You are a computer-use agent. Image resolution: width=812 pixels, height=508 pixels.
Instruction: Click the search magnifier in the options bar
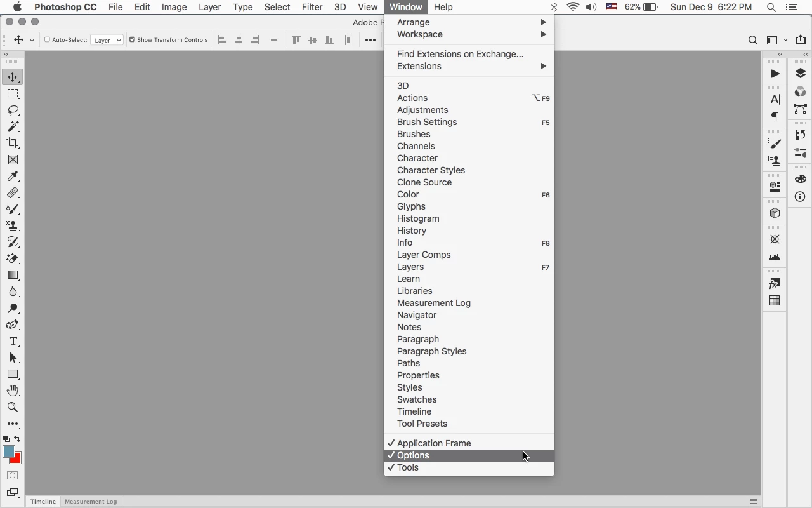[753, 40]
